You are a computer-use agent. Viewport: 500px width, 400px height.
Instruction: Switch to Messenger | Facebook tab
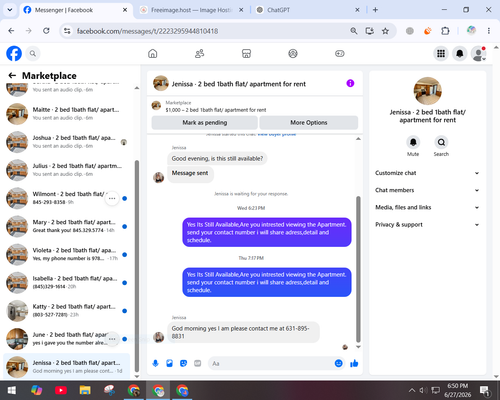(x=76, y=10)
